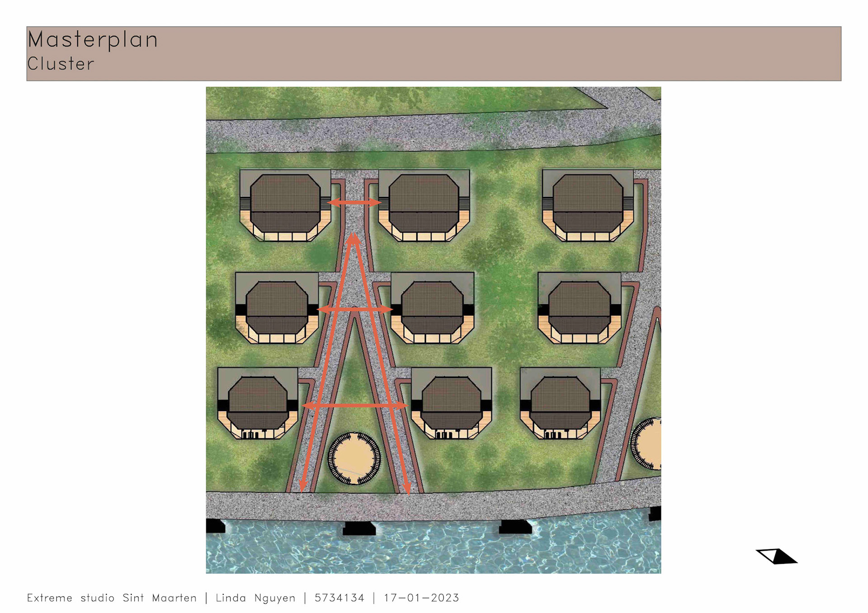Viewport: 868px width, 613px height.
Task: Click the north arrow compass icon
Action: [x=776, y=556]
